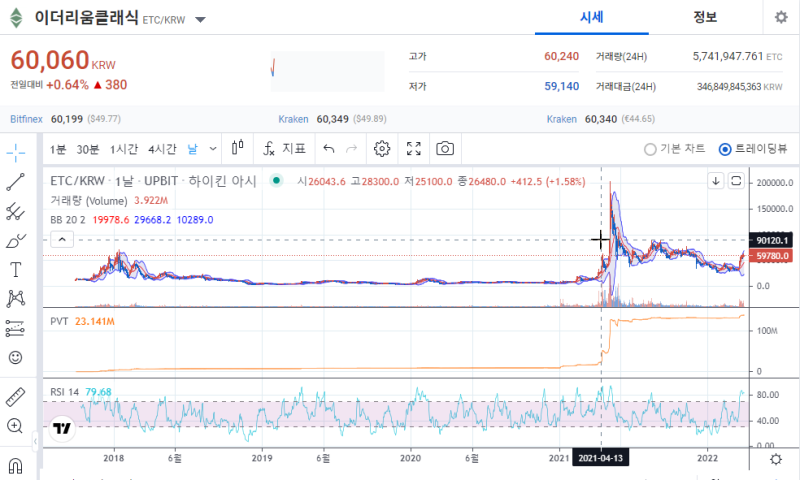Open indicators via the 지표 button
Screen dimensions: 800x480
click(284, 148)
